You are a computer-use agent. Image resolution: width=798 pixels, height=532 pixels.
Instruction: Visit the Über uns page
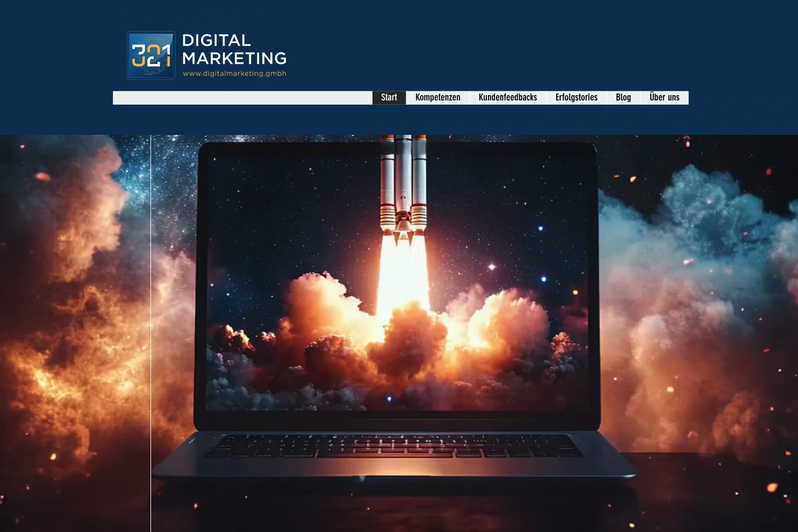664,97
